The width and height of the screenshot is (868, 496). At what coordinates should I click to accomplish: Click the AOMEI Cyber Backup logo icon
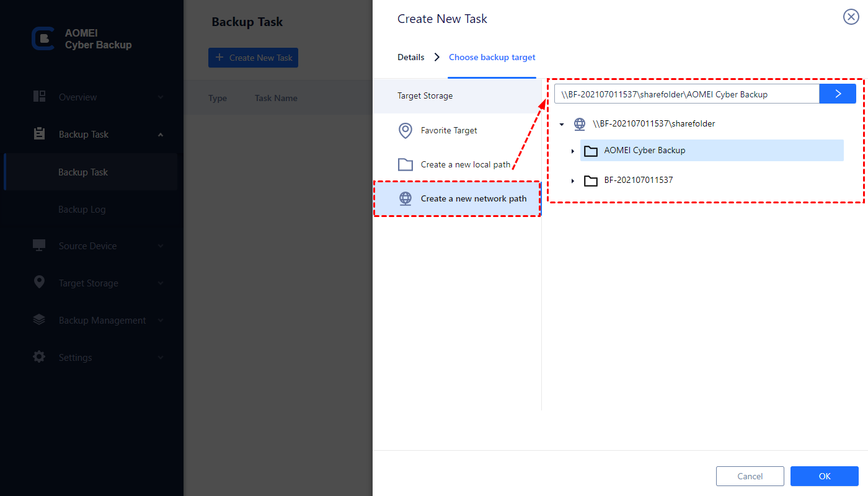43,38
